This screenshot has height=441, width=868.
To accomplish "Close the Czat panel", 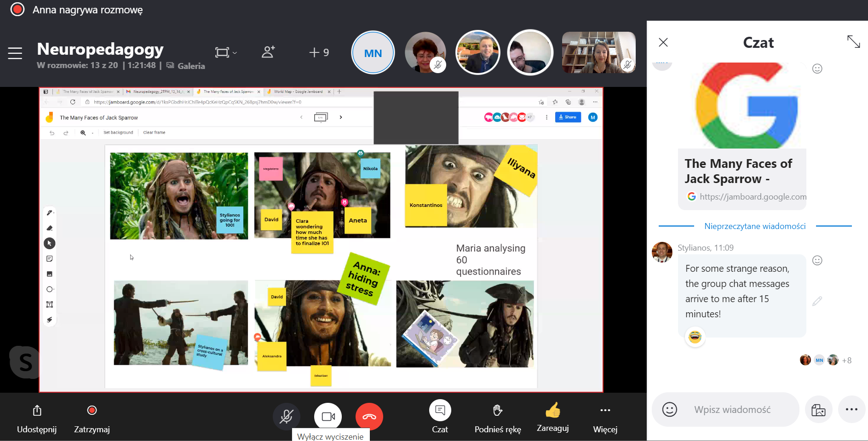I will pos(663,42).
